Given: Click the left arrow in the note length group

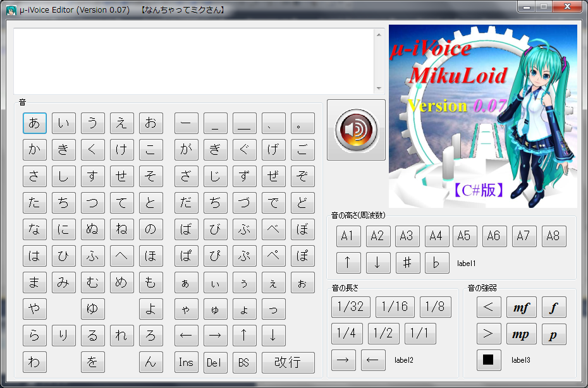Looking at the screenshot, I should coord(373,360).
